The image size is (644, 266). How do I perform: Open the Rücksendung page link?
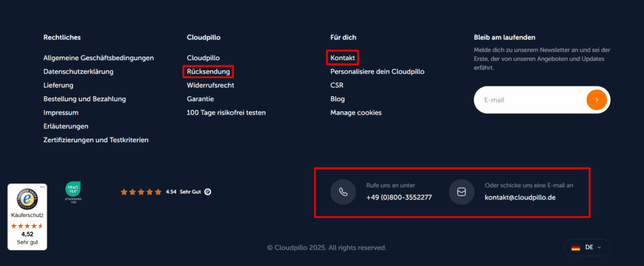point(208,72)
